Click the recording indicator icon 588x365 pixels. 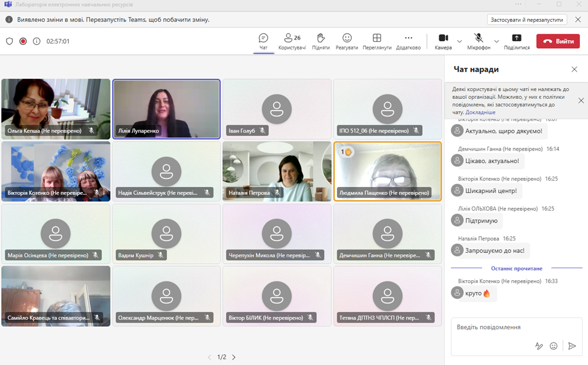click(23, 41)
